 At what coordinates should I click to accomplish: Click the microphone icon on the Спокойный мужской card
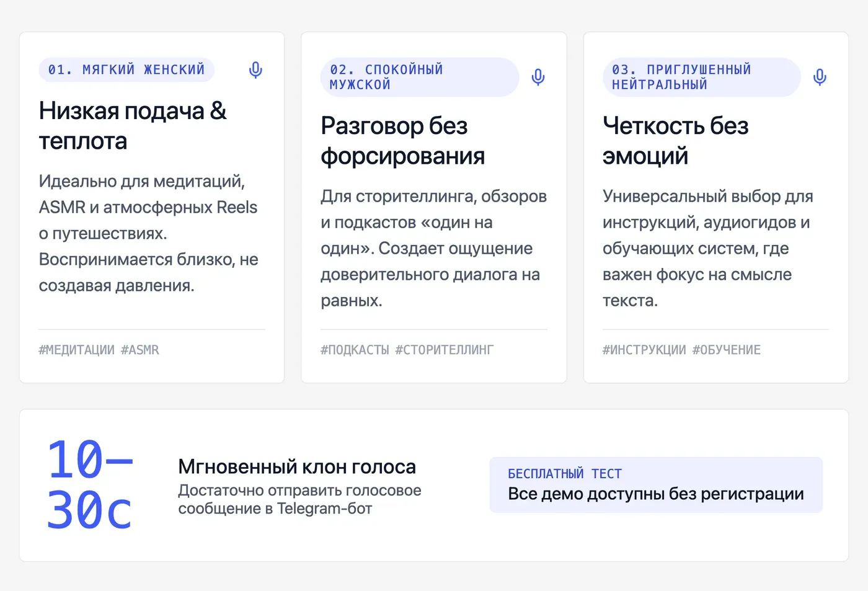coord(538,77)
